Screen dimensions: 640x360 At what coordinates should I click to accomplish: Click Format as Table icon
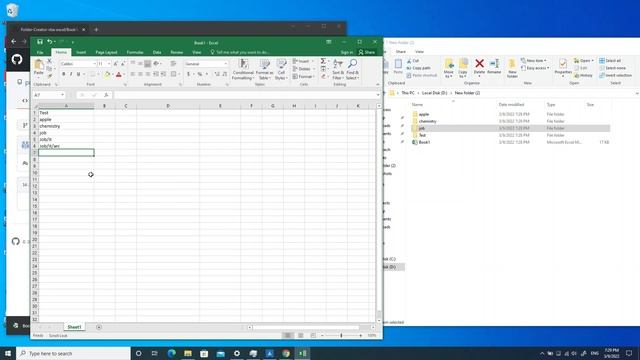264,69
